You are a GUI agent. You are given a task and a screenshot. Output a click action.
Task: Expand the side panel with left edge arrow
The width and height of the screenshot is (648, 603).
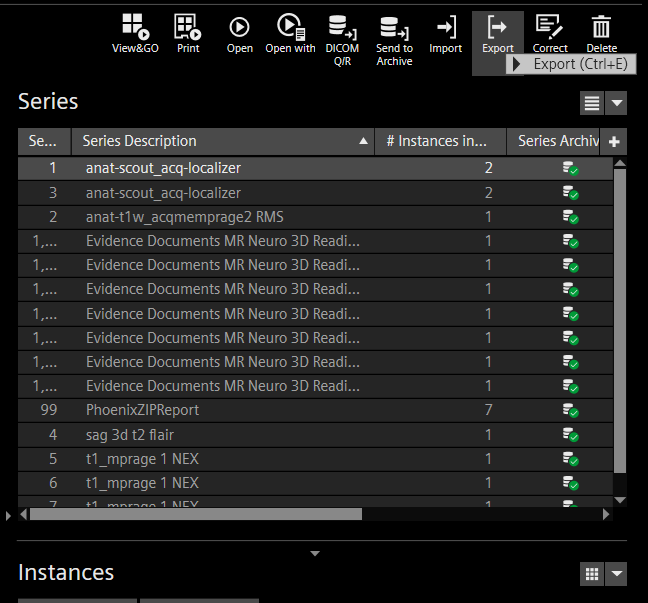tap(8, 515)
